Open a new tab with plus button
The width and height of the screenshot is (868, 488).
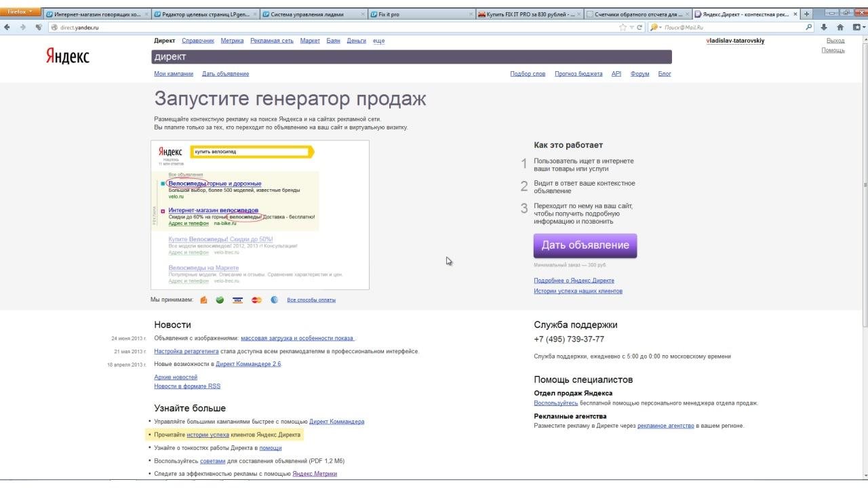(x=807, y=14)
